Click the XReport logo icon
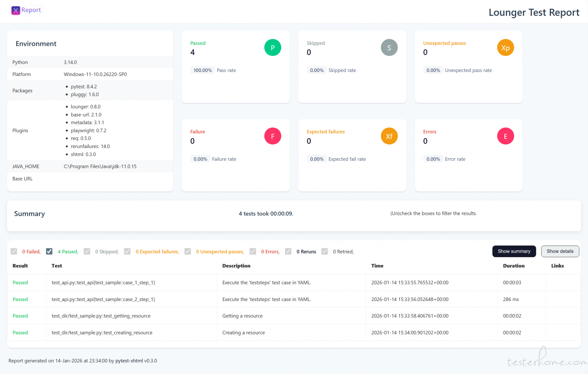 (16, 10)
